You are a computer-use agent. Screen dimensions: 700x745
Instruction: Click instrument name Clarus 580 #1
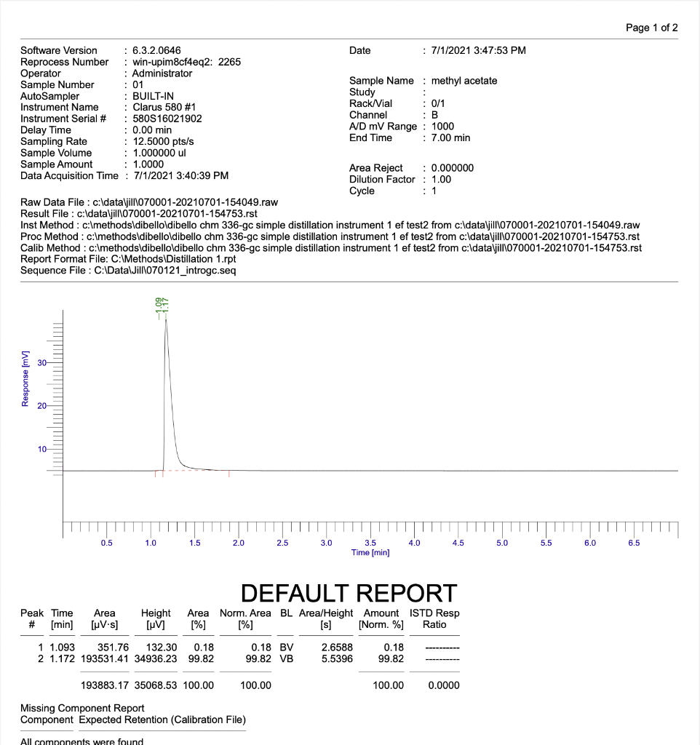tap(164, 108)
